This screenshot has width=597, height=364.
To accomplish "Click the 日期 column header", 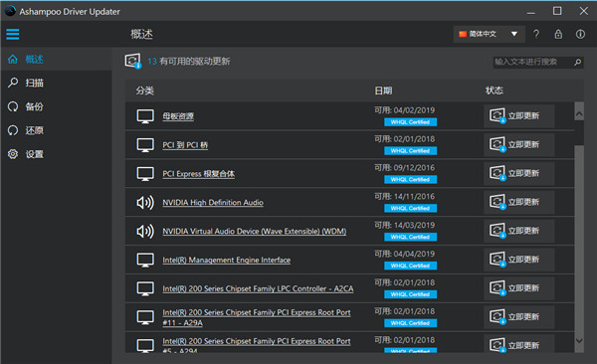I will 383,91.
